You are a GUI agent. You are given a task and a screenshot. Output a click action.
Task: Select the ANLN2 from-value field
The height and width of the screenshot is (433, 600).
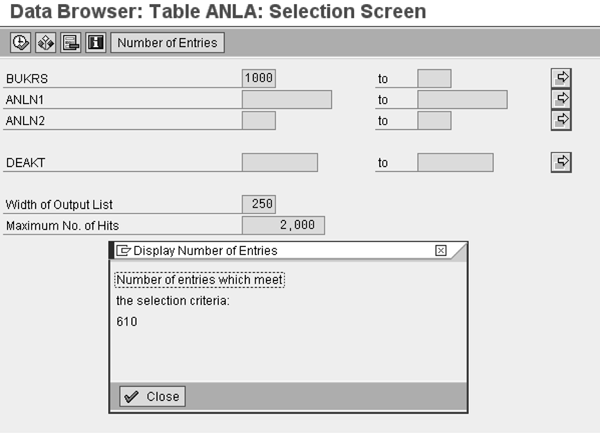pyautogui.click(x=259, y=120)
